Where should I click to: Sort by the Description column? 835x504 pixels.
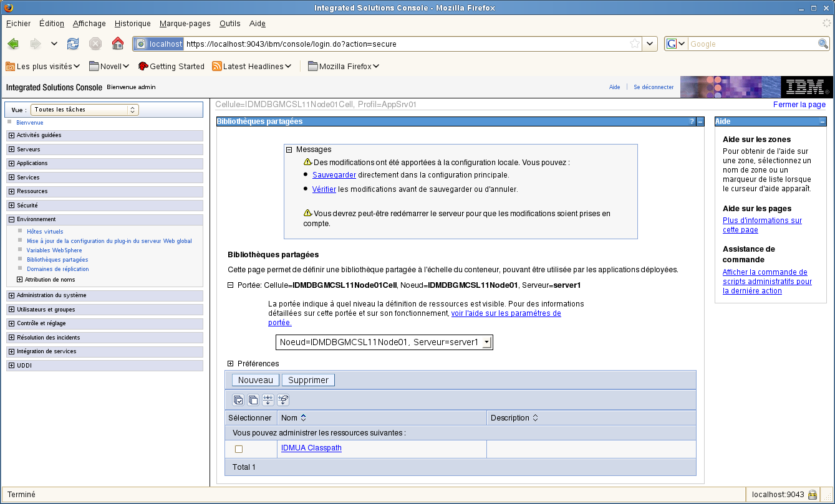click(x=535, y=418)
